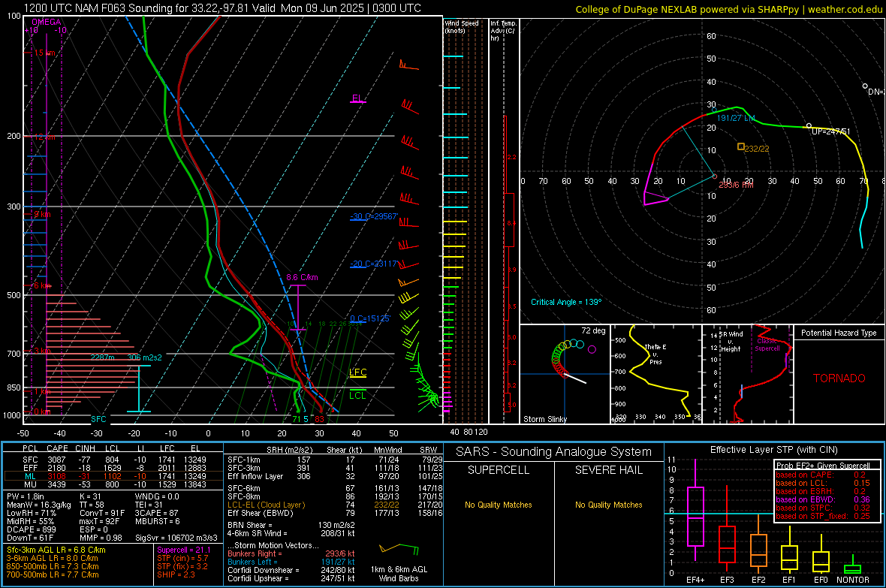Select the highlighted ML parcel row
The image size is (886, 588).
pyautogui.click(x=113, y=476)
